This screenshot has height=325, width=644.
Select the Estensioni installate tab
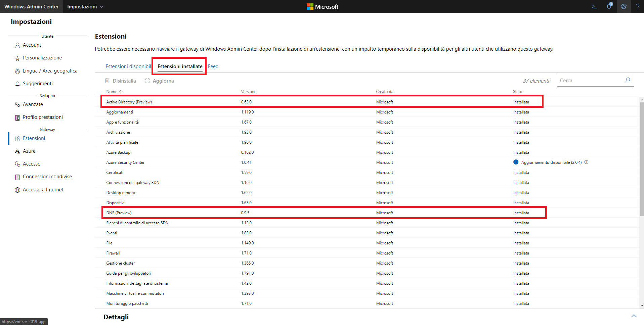coord(180,66)
